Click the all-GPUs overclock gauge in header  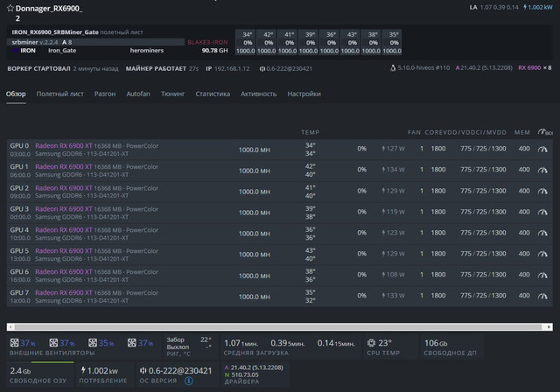tap(544, 132)
